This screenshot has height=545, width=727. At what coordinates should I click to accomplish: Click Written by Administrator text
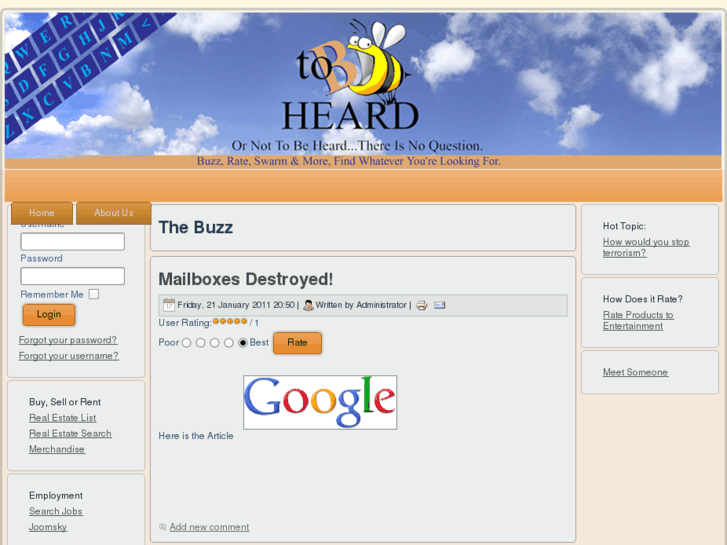[x=361, y=305]
